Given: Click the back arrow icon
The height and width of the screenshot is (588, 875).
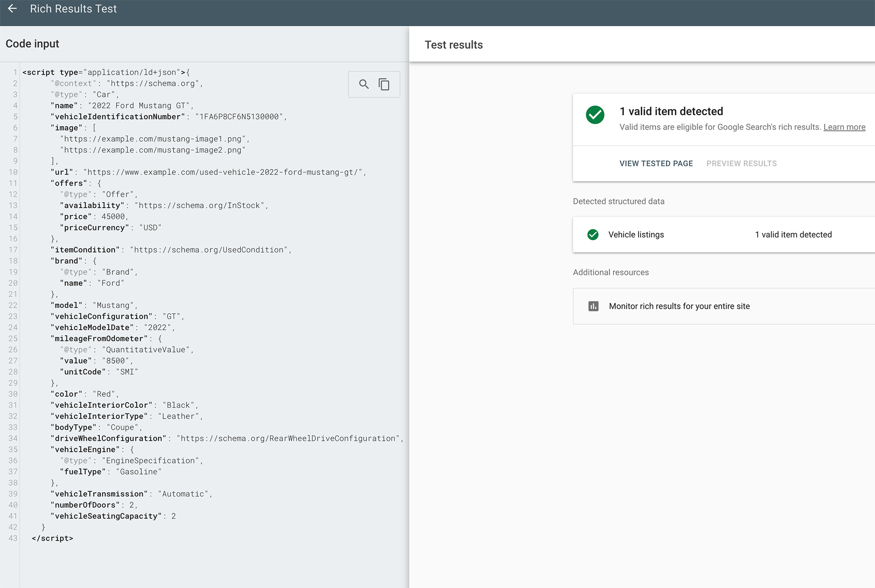Looking at the screenshot, I should 12,9.
